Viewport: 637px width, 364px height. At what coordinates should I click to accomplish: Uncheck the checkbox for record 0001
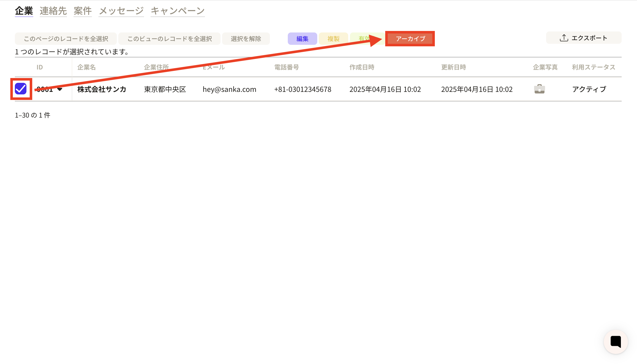[x=21, y=89]
